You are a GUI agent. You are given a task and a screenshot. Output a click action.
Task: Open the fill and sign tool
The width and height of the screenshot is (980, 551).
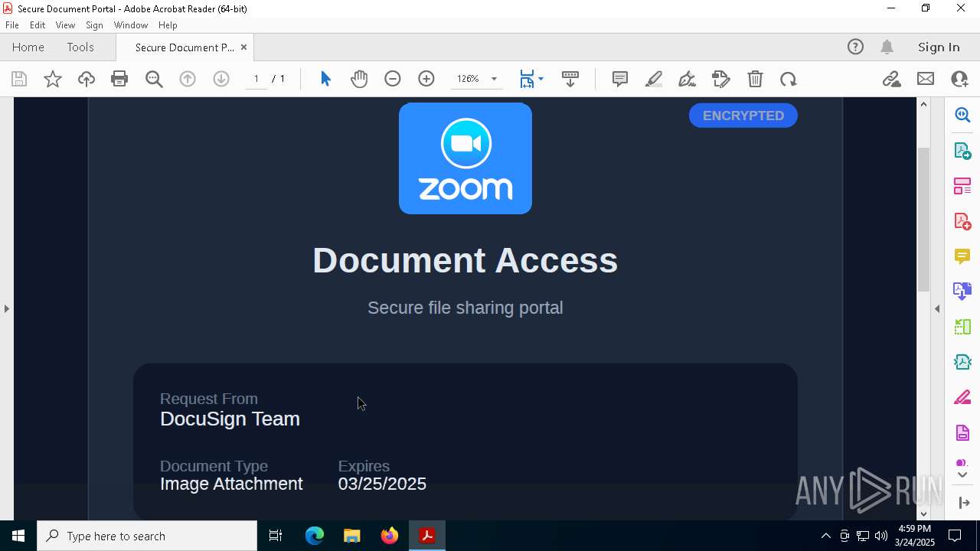(720, 79)
